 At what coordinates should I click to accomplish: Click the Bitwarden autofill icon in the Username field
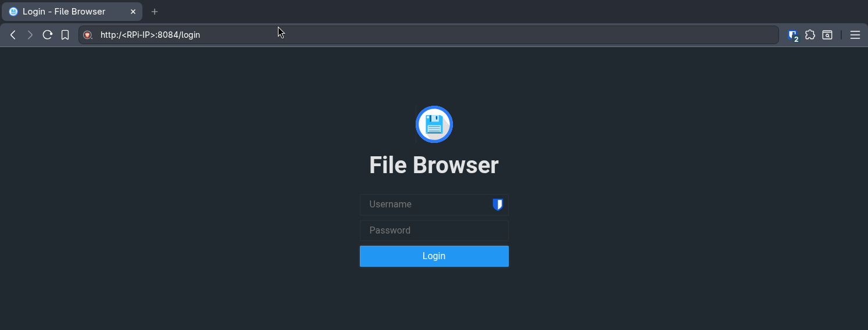pos(498,205)
